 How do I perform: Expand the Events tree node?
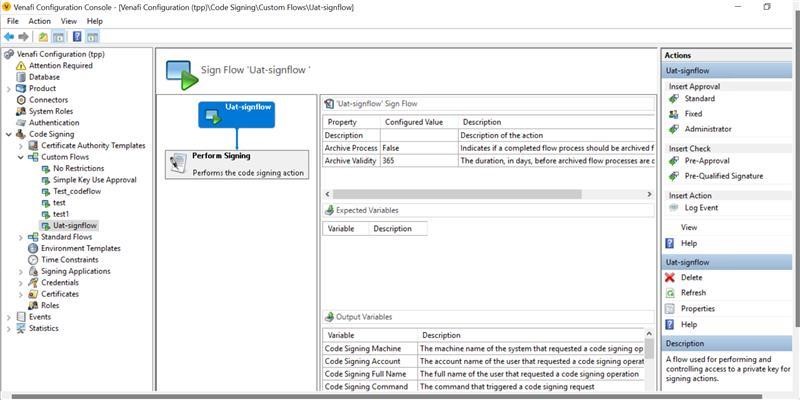click(x=9, y=317)
